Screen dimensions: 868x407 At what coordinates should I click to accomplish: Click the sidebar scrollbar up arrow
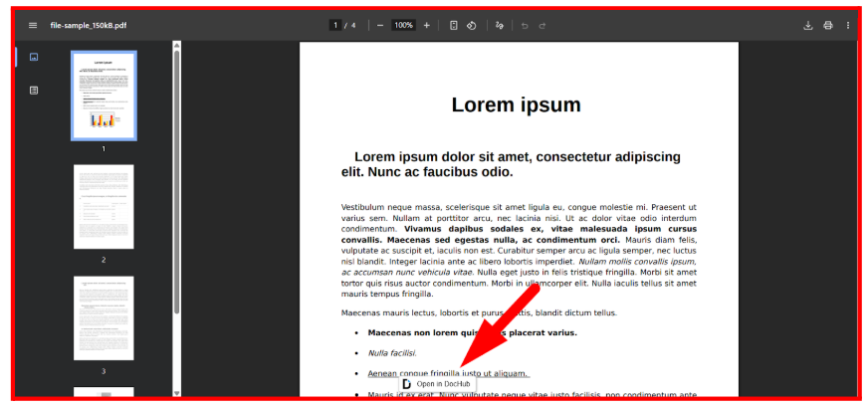[177, 45]
